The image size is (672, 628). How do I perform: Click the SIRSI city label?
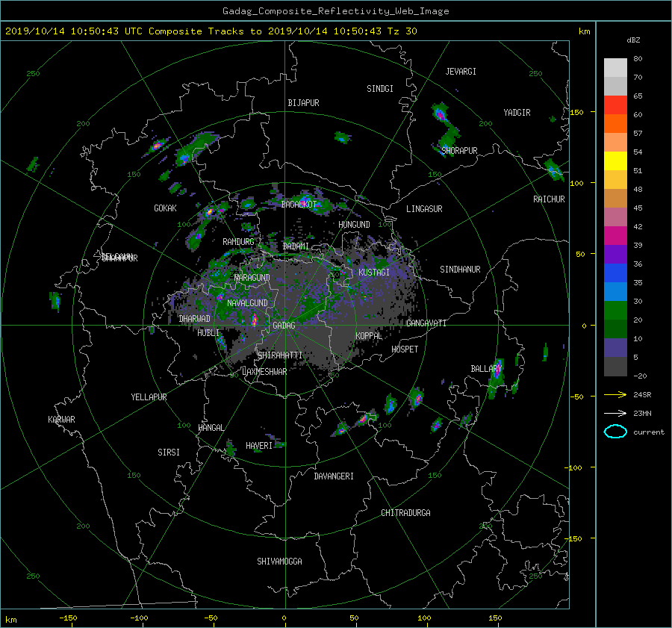[169, 453]
